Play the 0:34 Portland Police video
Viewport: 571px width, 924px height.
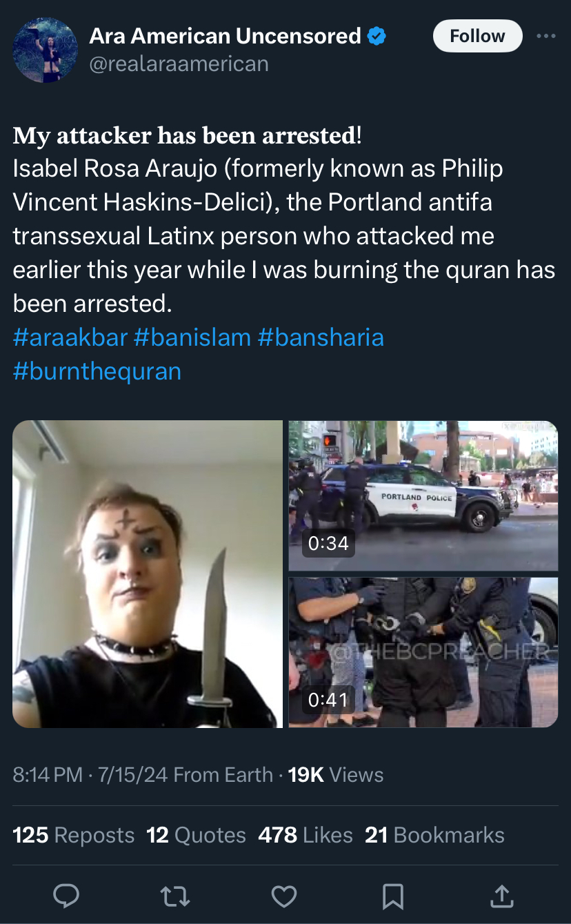tap(423, 495)
